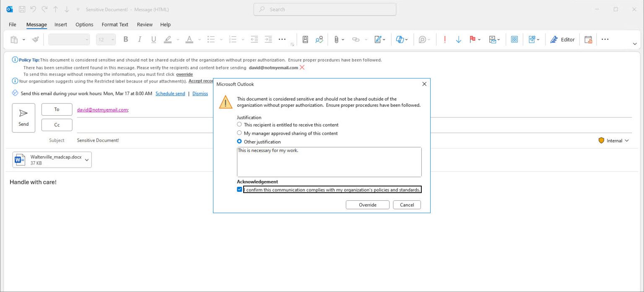Uncheck the compliance acknowledgement checkbox
This screenshot has width=644, height=292.
point(239,189)
